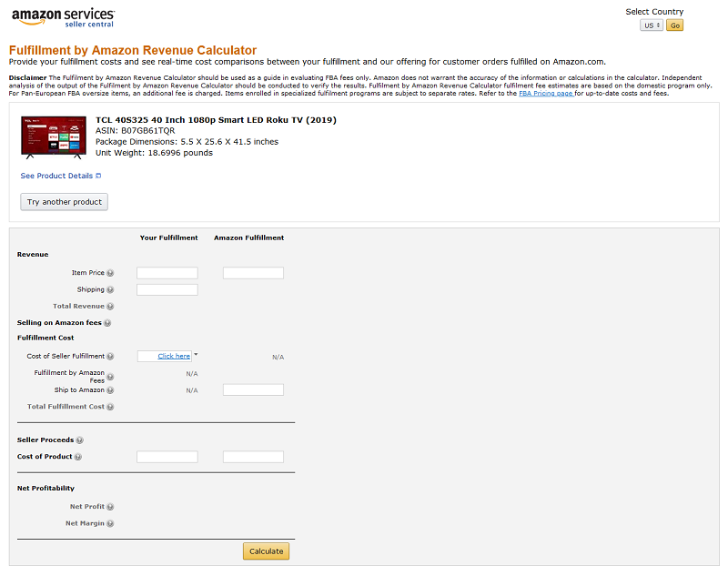Click the Revenue section label
Screen dimensions: 728x566
tap(33, 255)
